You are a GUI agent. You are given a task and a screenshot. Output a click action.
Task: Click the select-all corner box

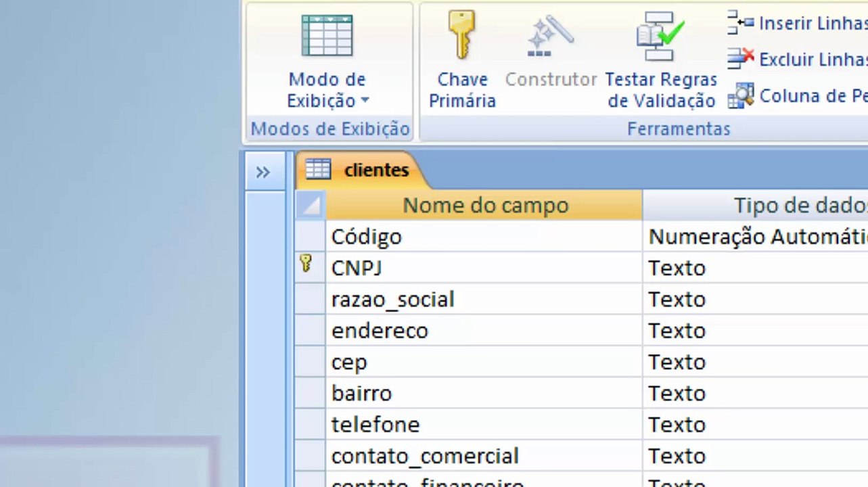point(311,205)
